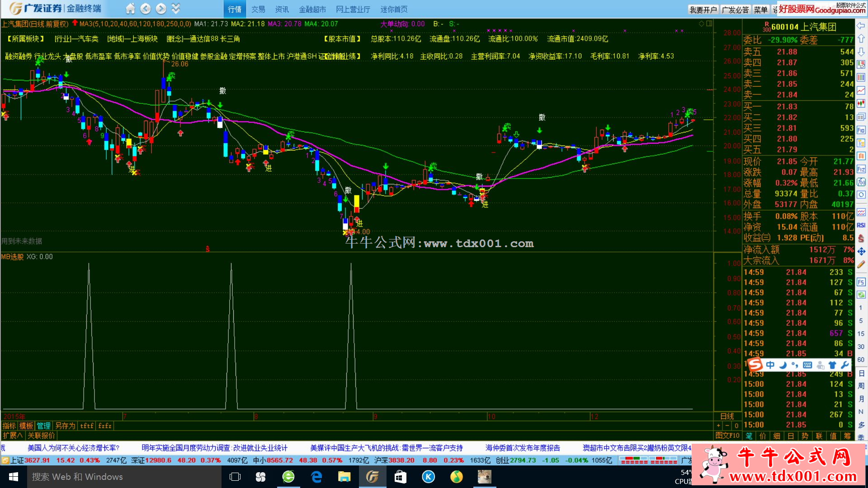868x488 pixels.
Task: Switch to the 筹 chip distribution tab
Action: point(847,436)
